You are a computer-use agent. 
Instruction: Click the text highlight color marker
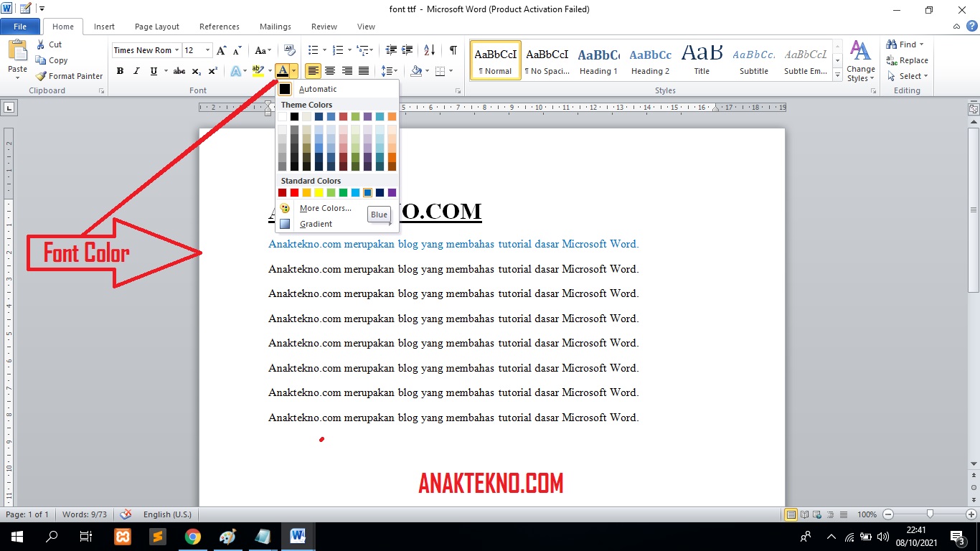click(258, 71)
